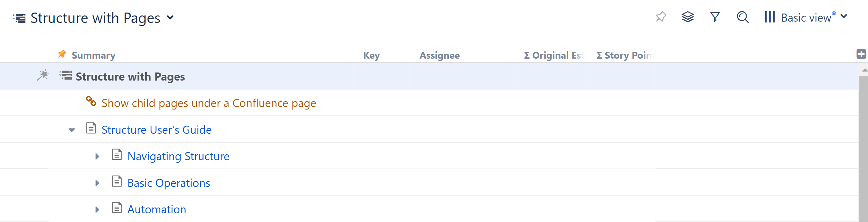Click the scrollbar up arrow
Viewport: 868px width, 222px height.
[863, 70]
